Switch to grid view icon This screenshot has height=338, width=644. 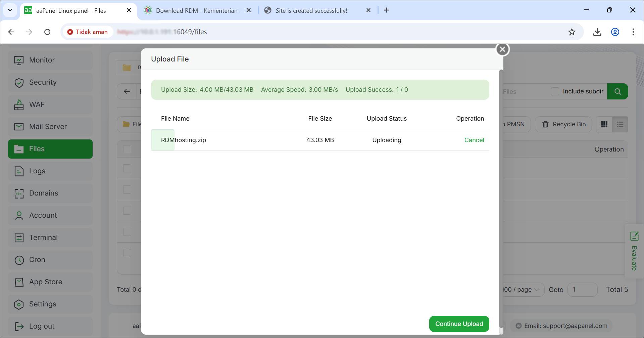604,124
